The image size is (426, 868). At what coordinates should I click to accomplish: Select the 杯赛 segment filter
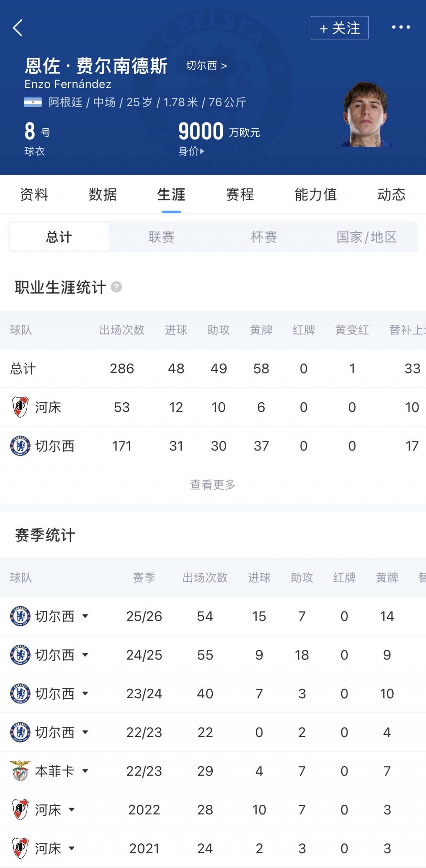264,237
